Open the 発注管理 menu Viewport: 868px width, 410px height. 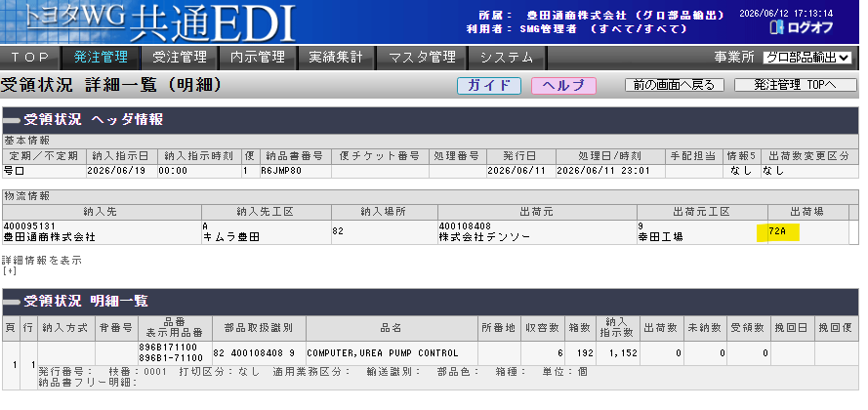click(x=101, y=57)
